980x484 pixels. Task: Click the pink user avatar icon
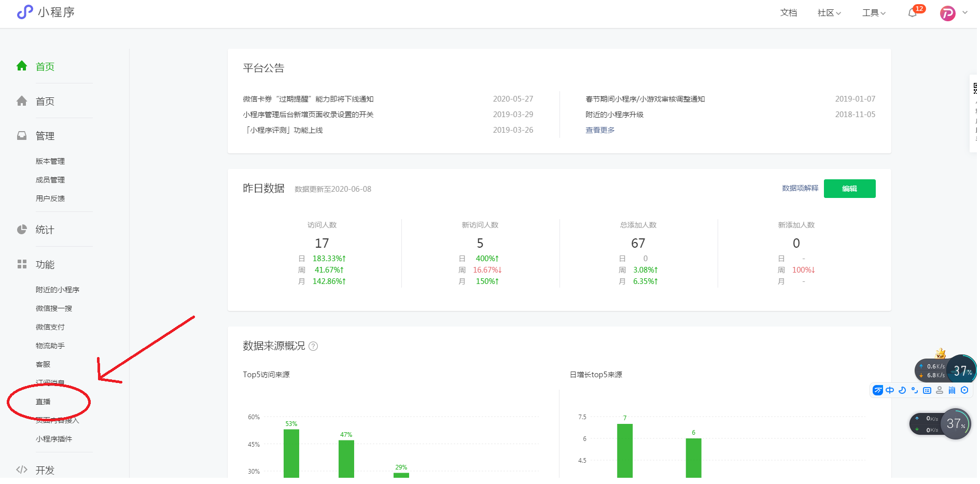[x=947, y=13]
